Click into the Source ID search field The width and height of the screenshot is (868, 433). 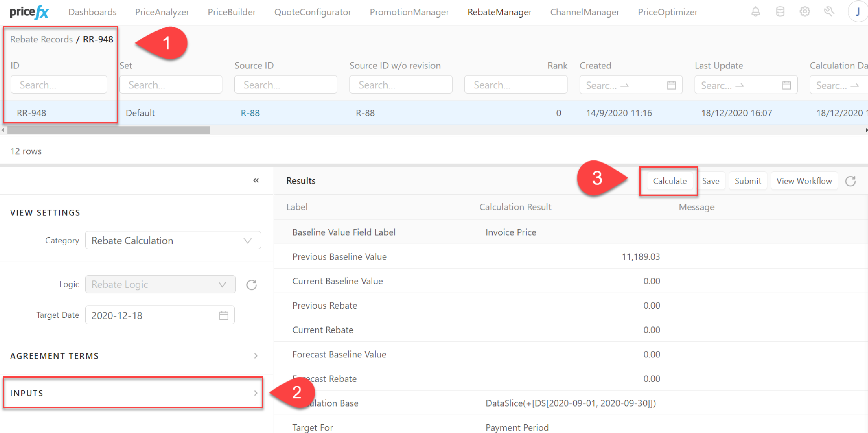tap(286, 84)
